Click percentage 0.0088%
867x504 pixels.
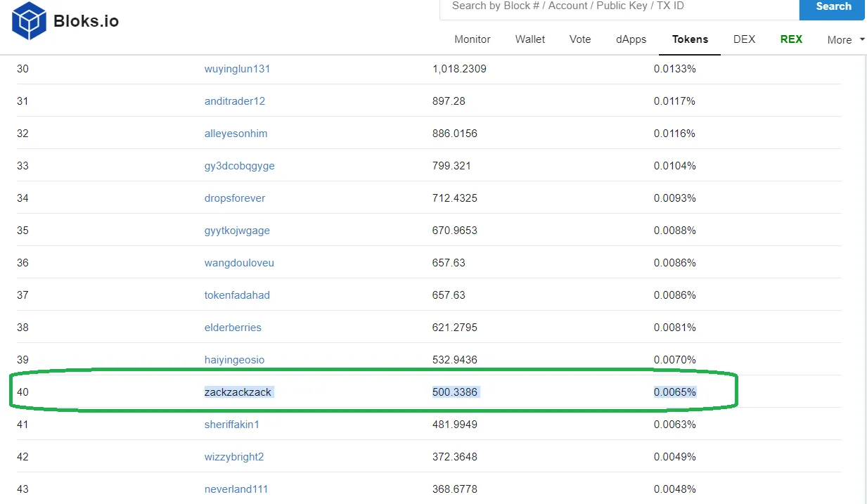[x=675, y=231]
